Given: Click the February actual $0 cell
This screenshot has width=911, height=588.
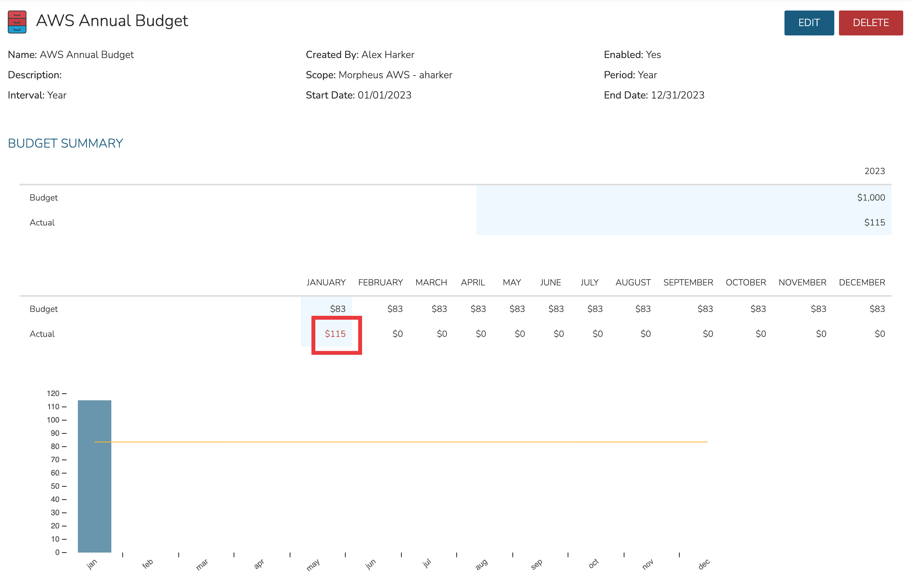Looking at the screenshot, I should pyautogui.click(x=397, y=334).
